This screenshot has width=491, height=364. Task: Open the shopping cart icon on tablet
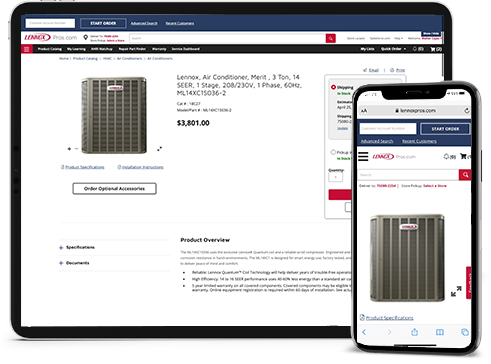point(433,49)
